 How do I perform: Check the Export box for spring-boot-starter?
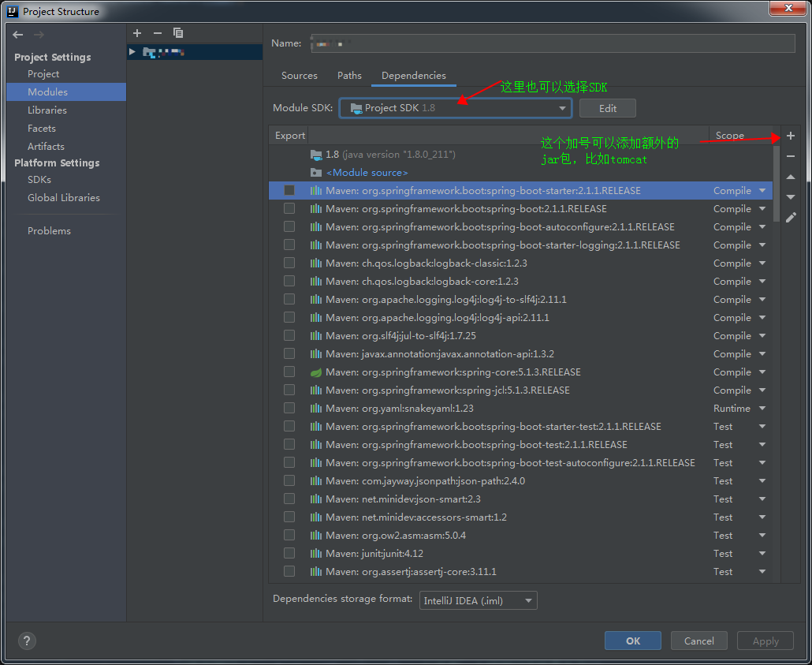tap(289, 189)
